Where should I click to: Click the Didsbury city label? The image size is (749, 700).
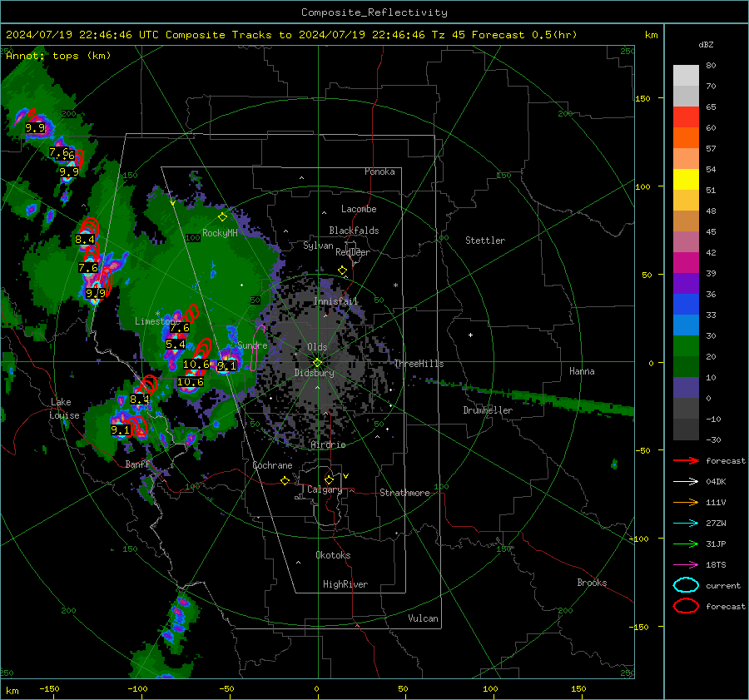315,373
